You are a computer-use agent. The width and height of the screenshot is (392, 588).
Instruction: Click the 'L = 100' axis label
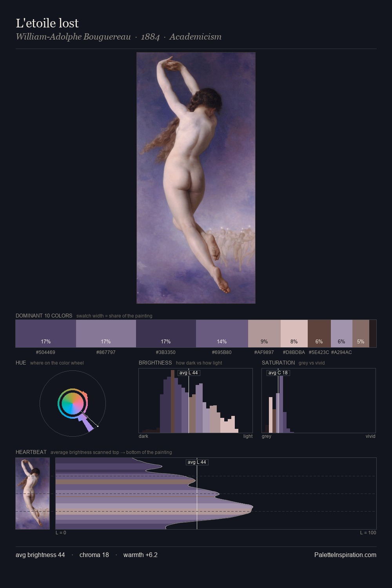tap(368, 533)
